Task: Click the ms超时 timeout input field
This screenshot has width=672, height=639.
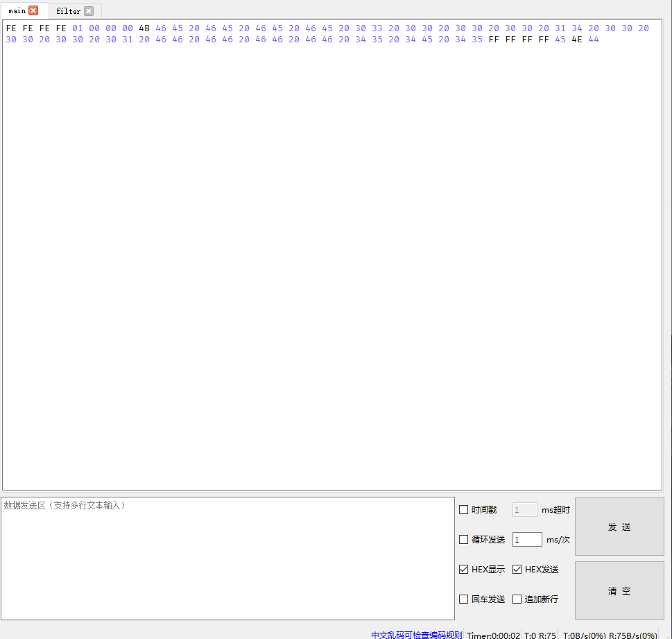Action: (524, 509)
